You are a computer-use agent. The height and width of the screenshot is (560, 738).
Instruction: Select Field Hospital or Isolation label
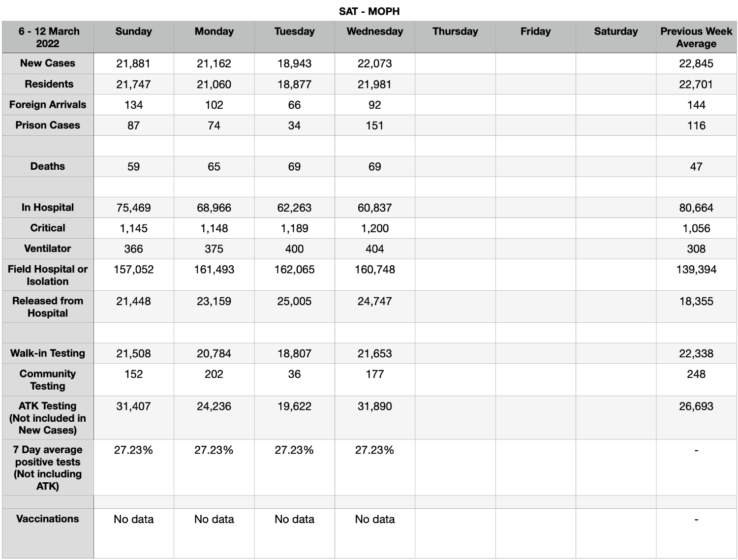[48, 275]
